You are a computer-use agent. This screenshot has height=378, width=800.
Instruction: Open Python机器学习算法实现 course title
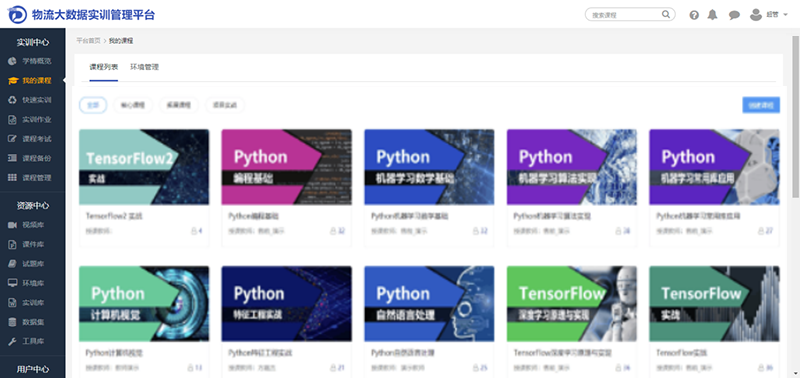[552, 216]
